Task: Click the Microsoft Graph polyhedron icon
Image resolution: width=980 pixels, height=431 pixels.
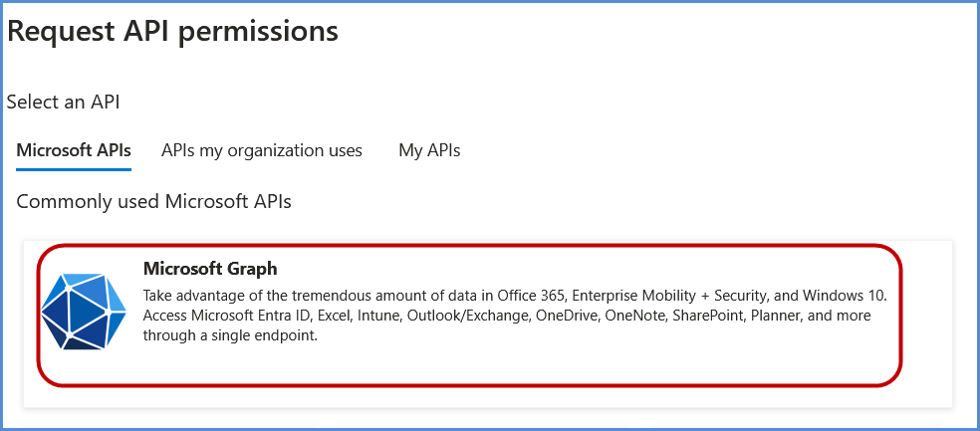Action: click(x=85, y=312)
